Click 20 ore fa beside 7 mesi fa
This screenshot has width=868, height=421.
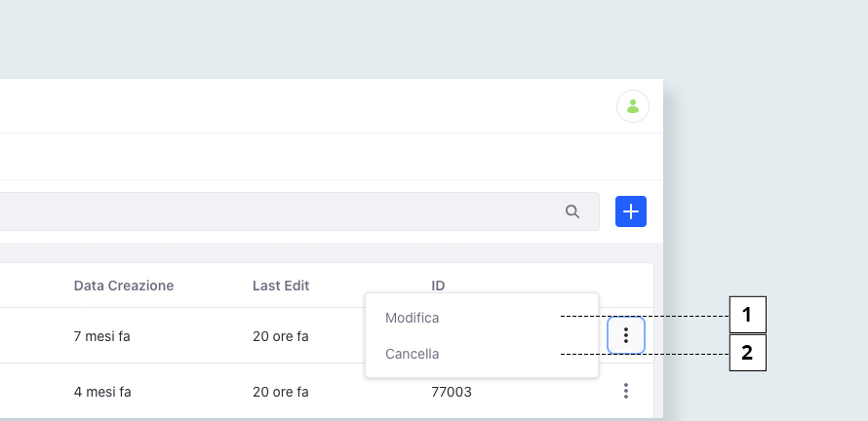pyautogui.click(x=281, y=336)
